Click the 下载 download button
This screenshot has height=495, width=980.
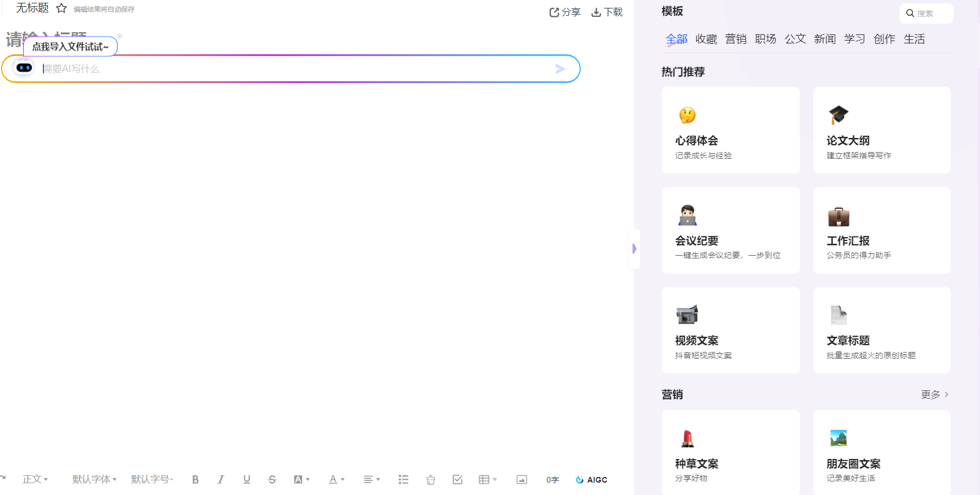[x=607, y=12]
